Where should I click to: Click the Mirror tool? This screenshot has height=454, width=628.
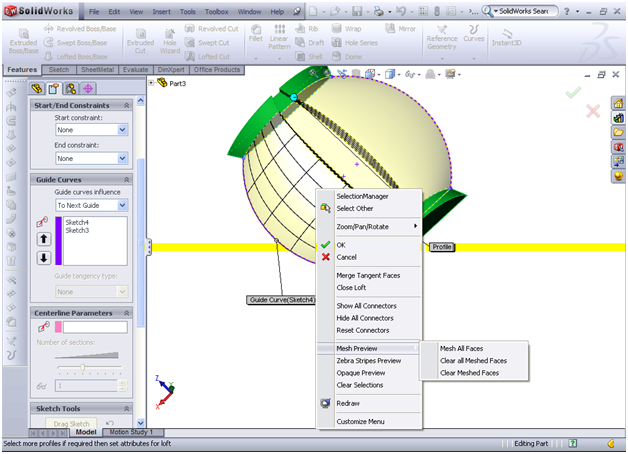(x=401, y=29)
